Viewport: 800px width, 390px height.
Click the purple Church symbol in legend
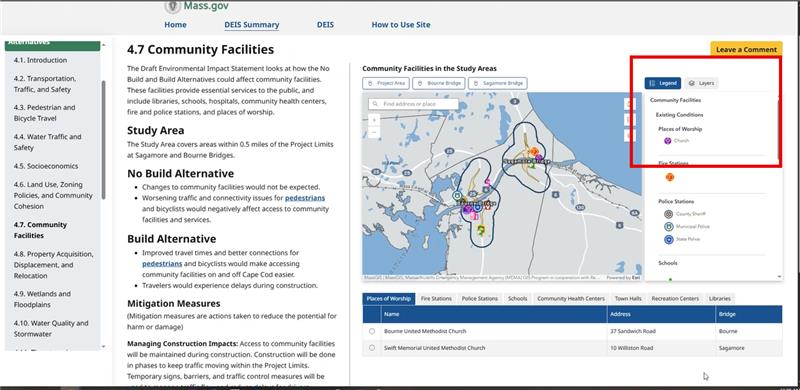coord(667,141)
